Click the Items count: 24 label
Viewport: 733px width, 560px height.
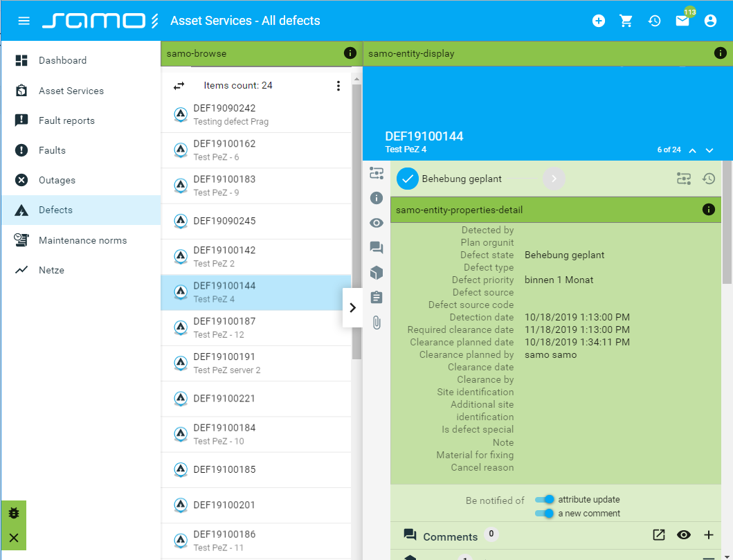click(x=238, y=86)
